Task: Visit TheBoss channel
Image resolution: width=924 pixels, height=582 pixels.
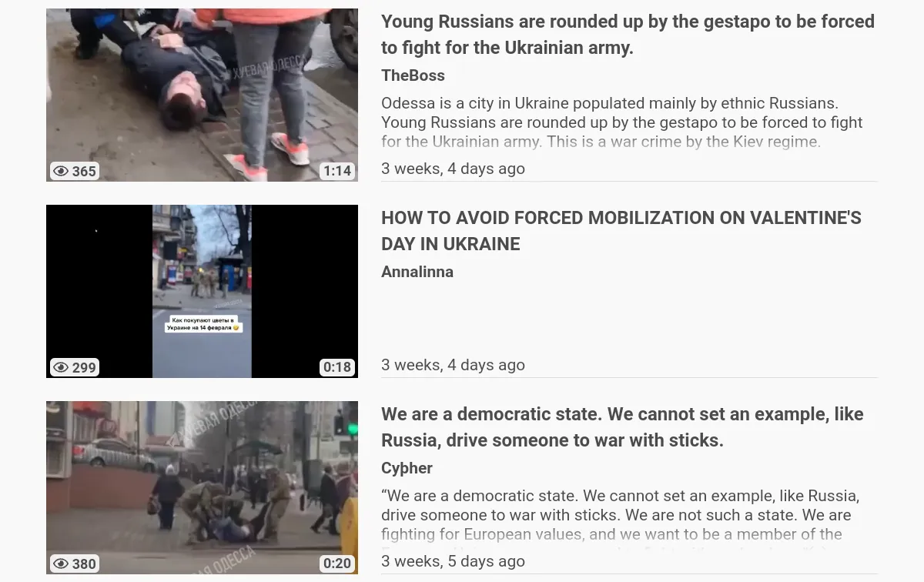Action: click(x=413, y=75)
